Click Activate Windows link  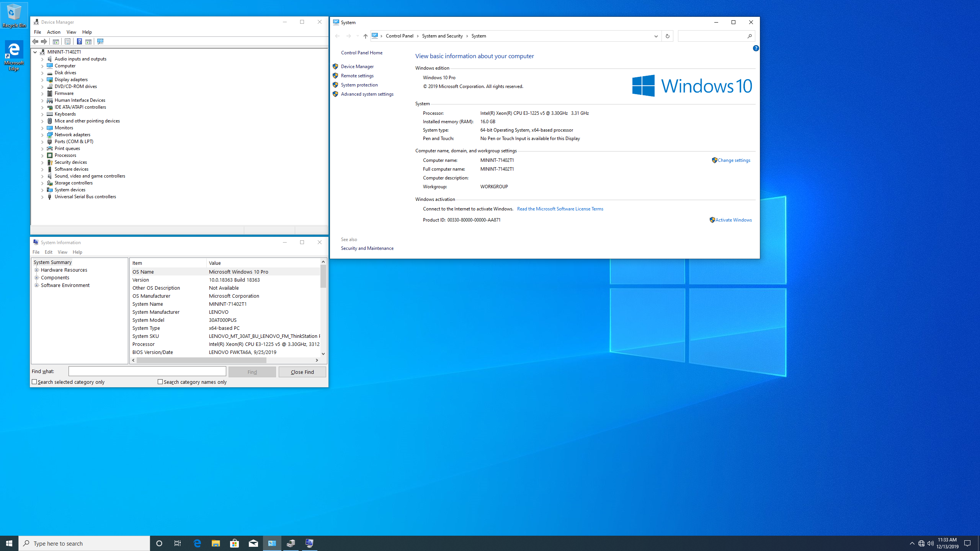click(733, 220)
